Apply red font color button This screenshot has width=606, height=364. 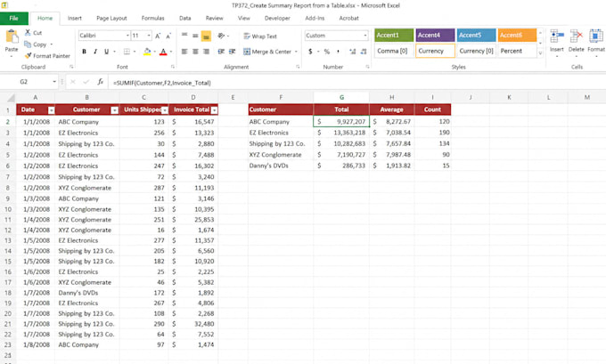(163, 52)
